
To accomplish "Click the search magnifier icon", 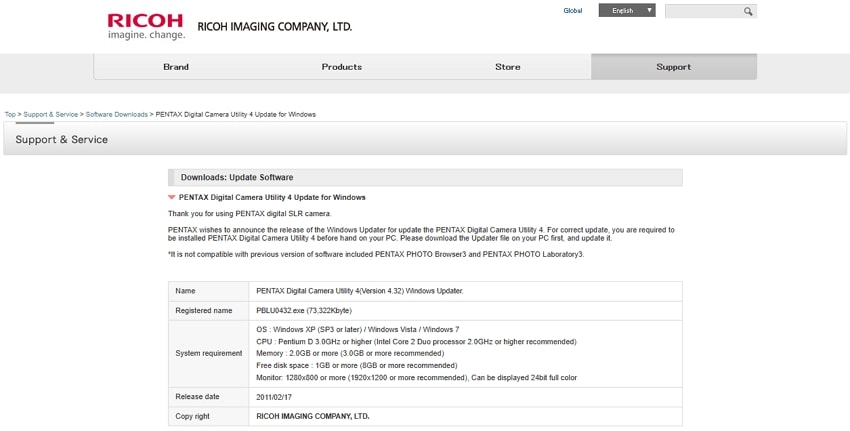I will (748, 11).
